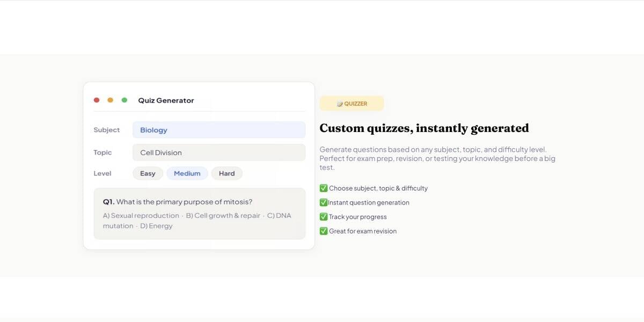Choose answer A) Sexual reproduction
Viewport: 644px width, 322px height.
[141, 216]
